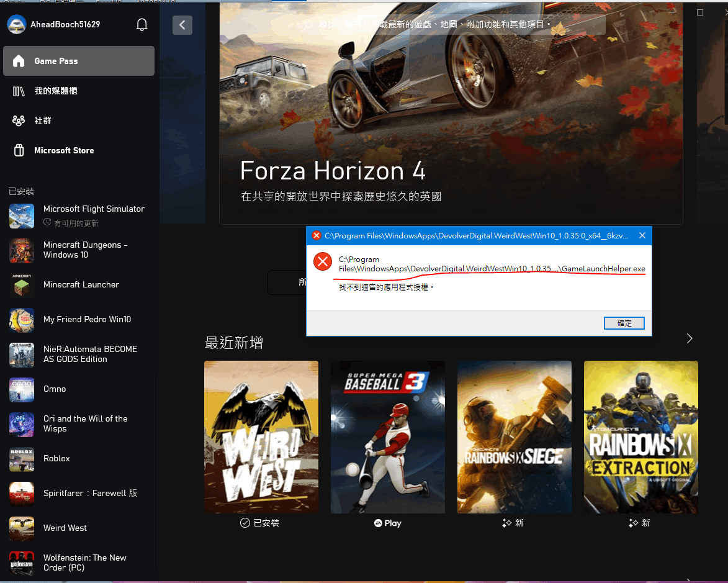Open Minecraft Dungeons game icon
Screen dimensions: 728x583
tap(22, 250)
